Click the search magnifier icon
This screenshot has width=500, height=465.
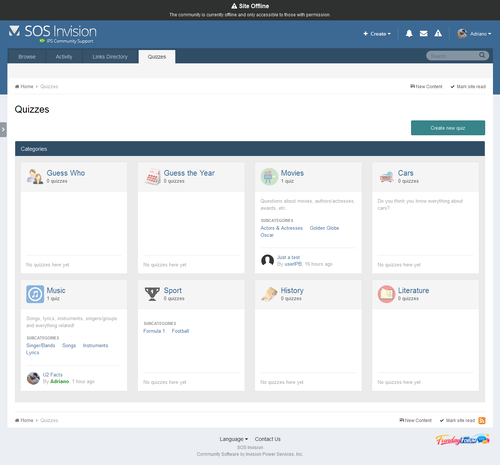[482, 55]
